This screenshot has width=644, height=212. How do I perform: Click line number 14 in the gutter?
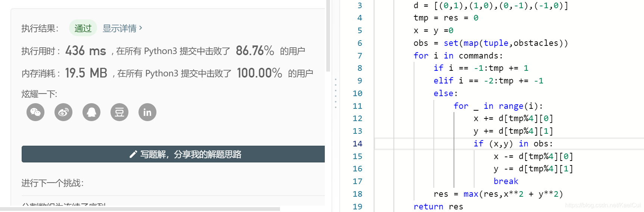357,143
